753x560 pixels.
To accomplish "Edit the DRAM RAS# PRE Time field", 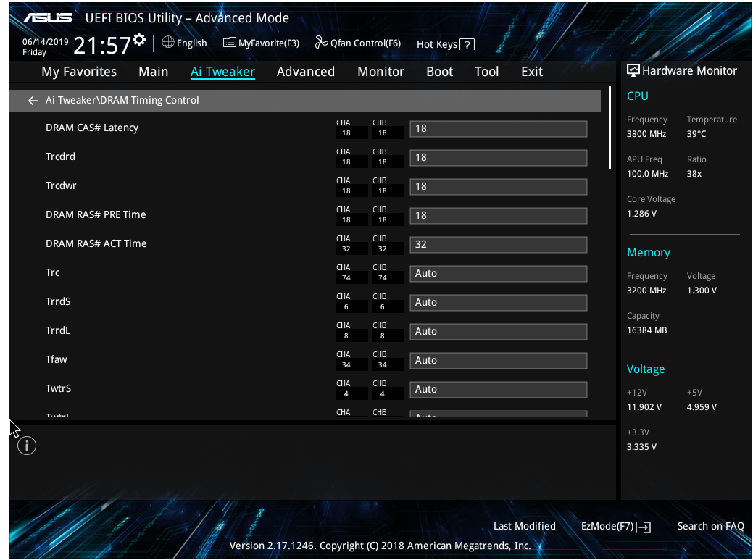I will coord(498,215).
